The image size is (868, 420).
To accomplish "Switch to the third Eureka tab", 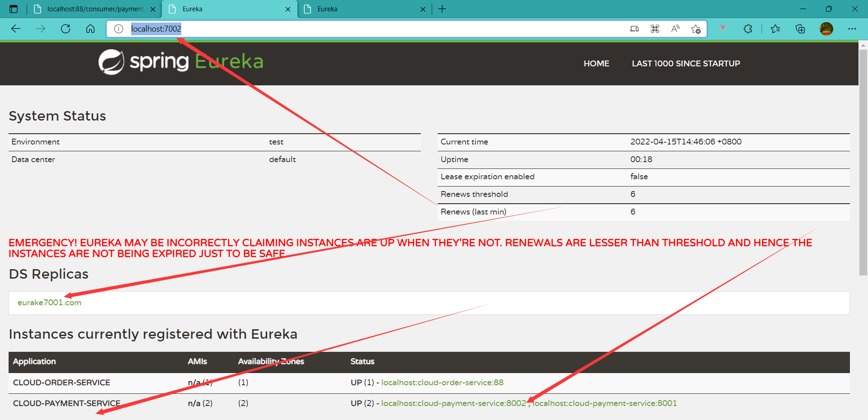I will click(x=364, y=9).
